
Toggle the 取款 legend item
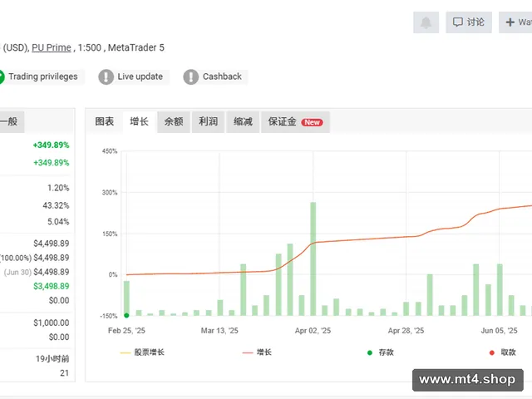(502, 352)
